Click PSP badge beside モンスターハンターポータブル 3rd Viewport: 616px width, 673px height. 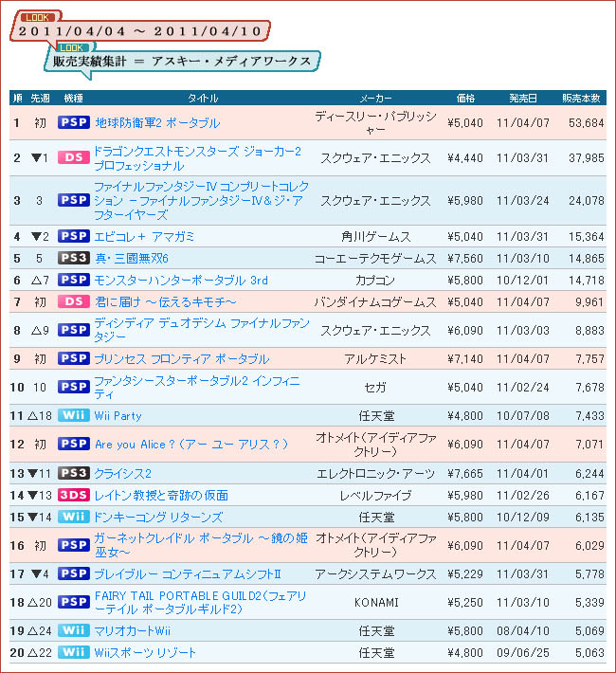(74, 280)
